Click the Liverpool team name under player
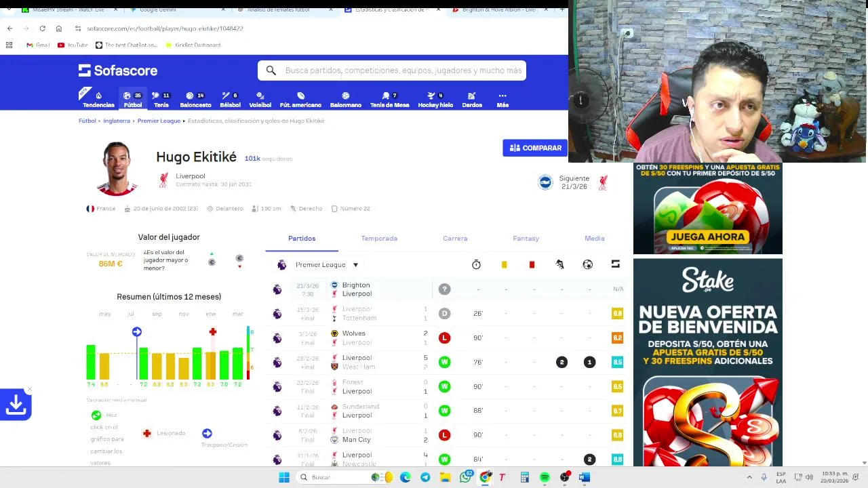Viewport: 868px width, 488px height. 190,176
